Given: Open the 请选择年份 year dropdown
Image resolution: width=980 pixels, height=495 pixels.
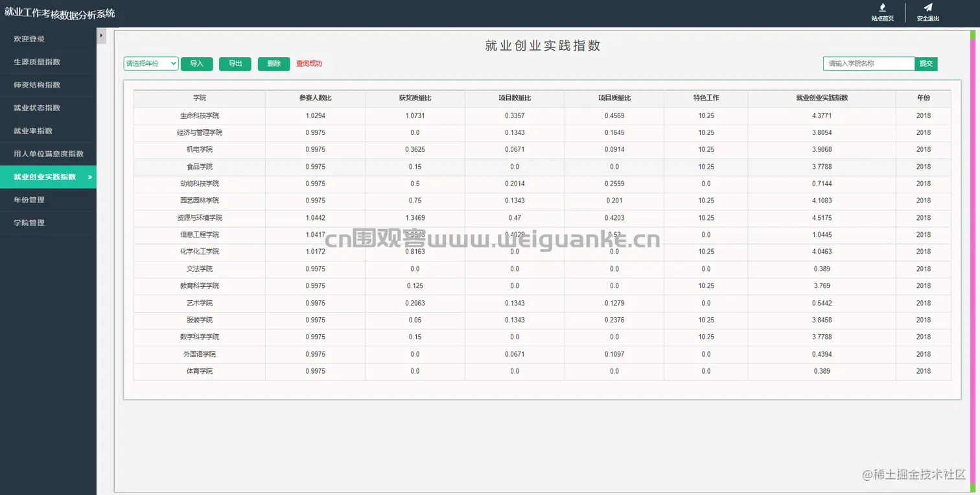Looking at the screenshot, I should tap(151, 64).
